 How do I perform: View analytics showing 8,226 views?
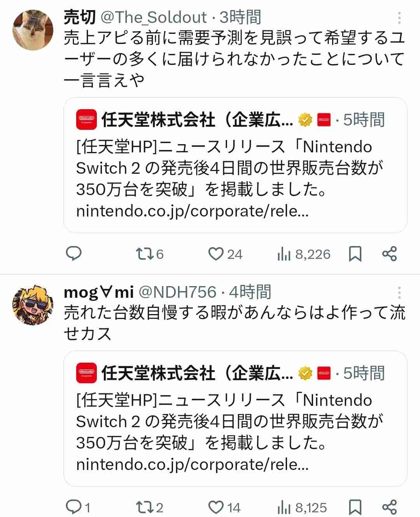click(x=304, y=254)
